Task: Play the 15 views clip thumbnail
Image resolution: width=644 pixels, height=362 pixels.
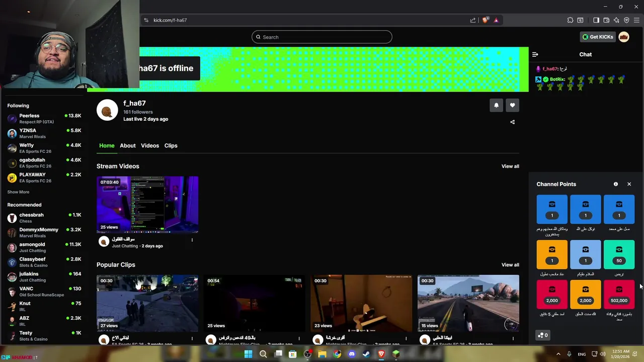Action: pyautogui.click(x=468, y=303)
